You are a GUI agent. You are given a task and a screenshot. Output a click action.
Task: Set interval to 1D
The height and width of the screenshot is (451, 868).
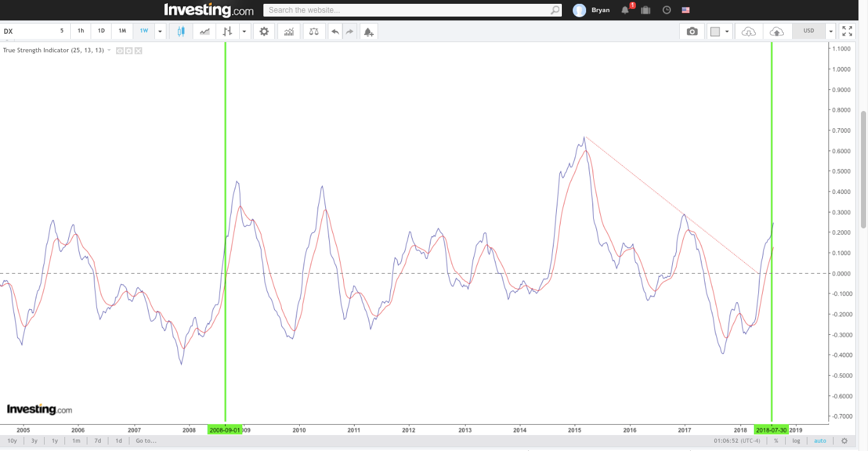(x=101, y=31)
